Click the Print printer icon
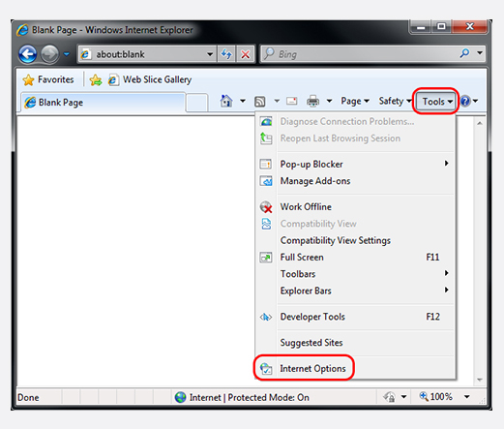Screen dimensions: 504x429 312,101
